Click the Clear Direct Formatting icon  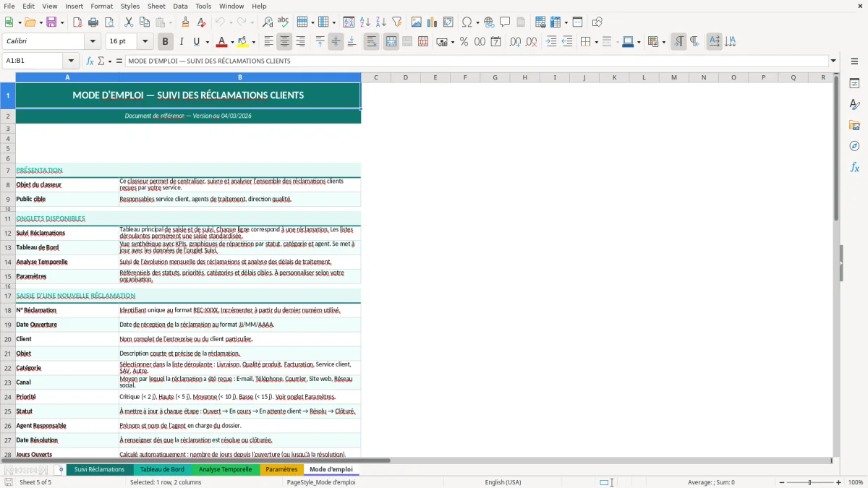tap(202, 22)
